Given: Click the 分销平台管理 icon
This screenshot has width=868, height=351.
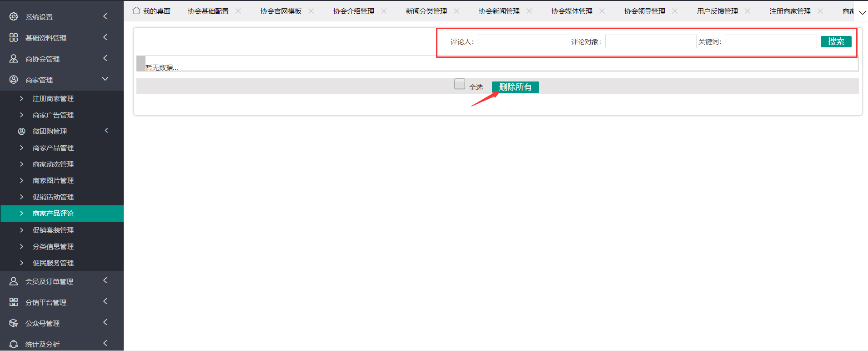Looking at the screenshot, I should (14, 302).
